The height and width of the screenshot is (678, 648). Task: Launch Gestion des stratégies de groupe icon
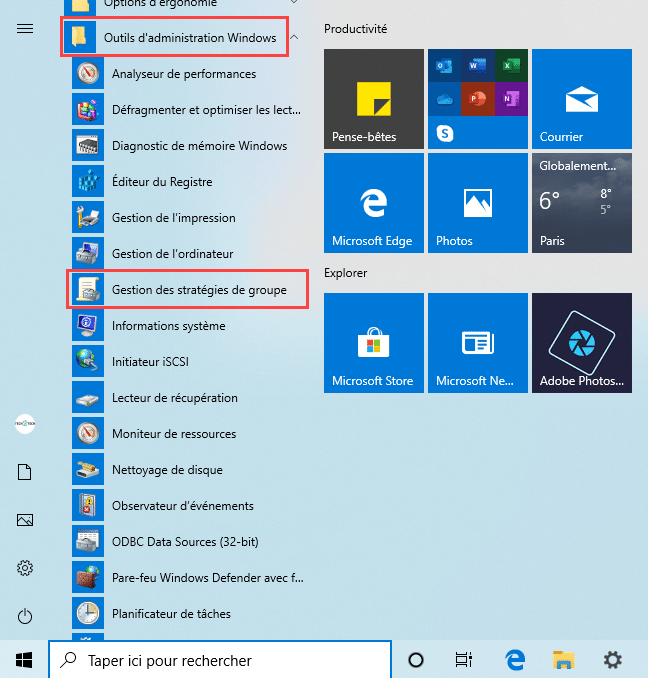[88, 289]
